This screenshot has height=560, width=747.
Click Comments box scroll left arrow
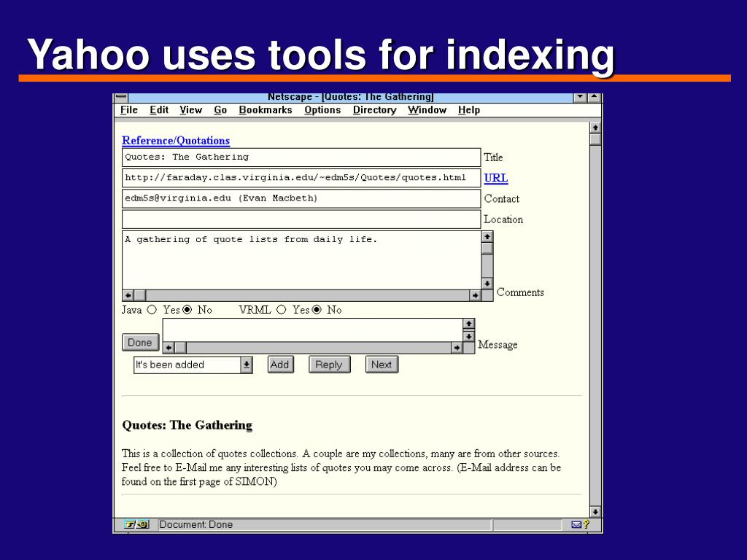(x=128, y=295)
